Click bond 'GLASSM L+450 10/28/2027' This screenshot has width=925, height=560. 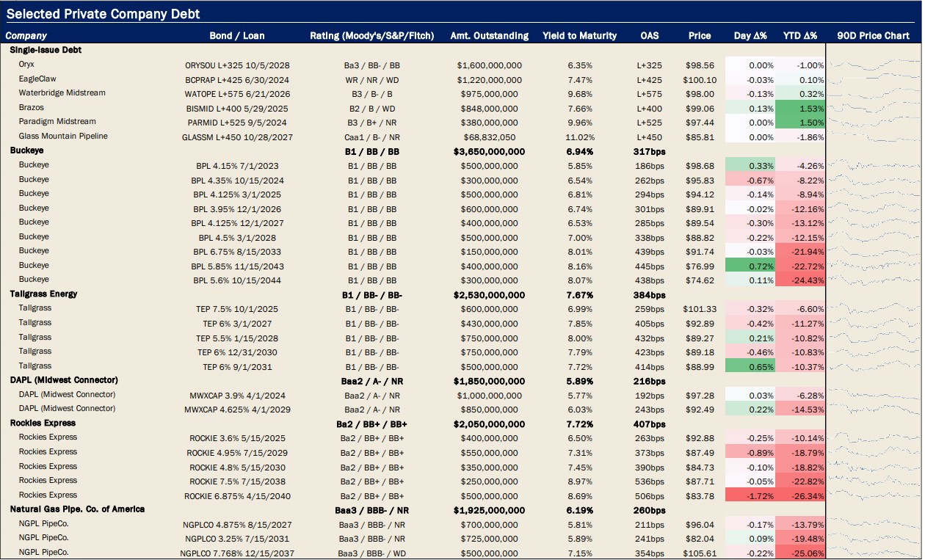(237, 137)
